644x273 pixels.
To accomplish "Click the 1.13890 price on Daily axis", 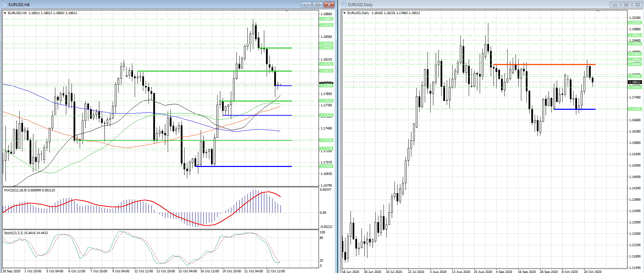I will click(x=635, y=200).
